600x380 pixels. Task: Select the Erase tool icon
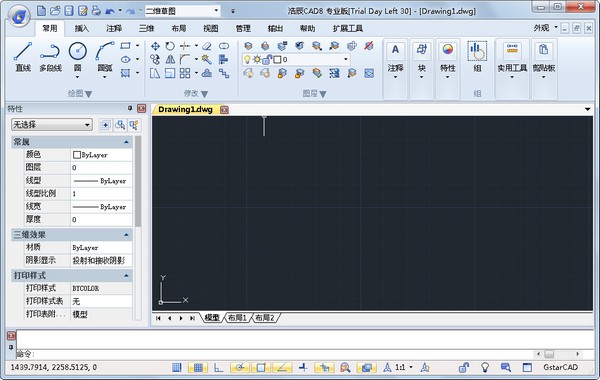coord(207,46)
